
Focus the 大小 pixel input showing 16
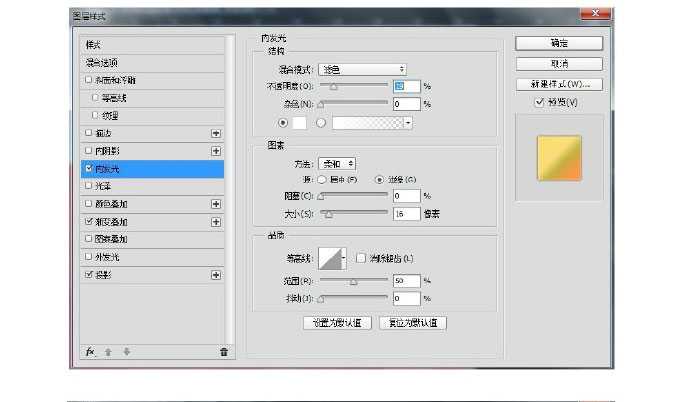(407, 214)
